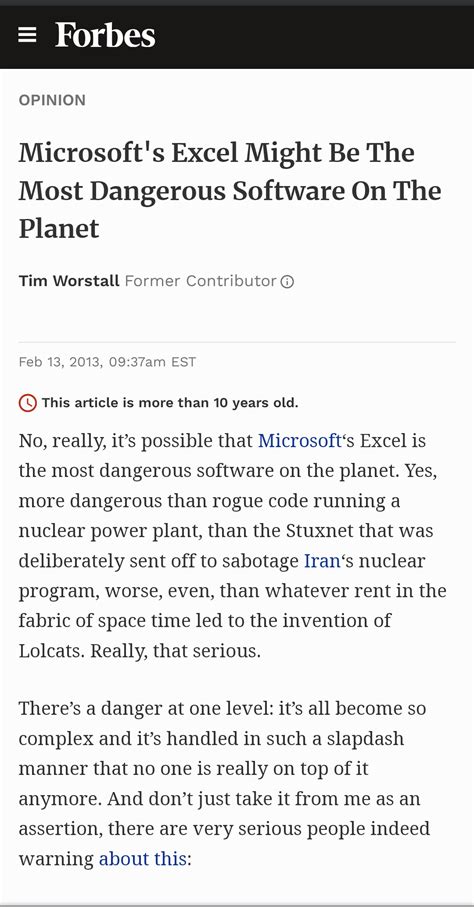Follow the Iran hyperlink
Viewport: 474px width, 907px height.
[322, 561]
